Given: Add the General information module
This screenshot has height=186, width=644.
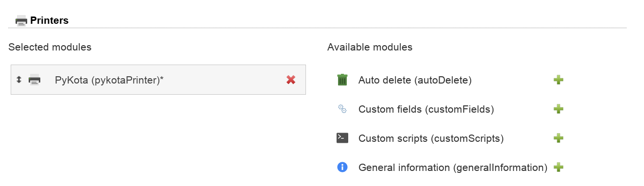Looking at the screenshot, I should 559,167.
